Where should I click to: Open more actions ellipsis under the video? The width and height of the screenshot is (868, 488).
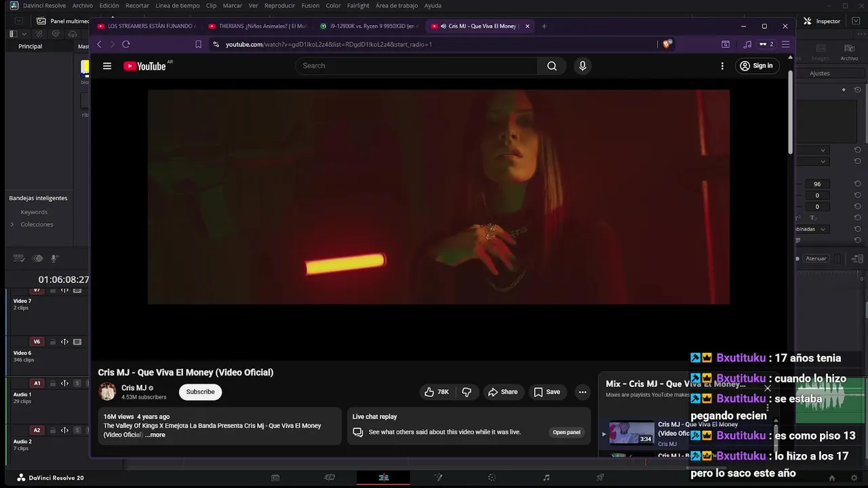click(x=583, y=392)
